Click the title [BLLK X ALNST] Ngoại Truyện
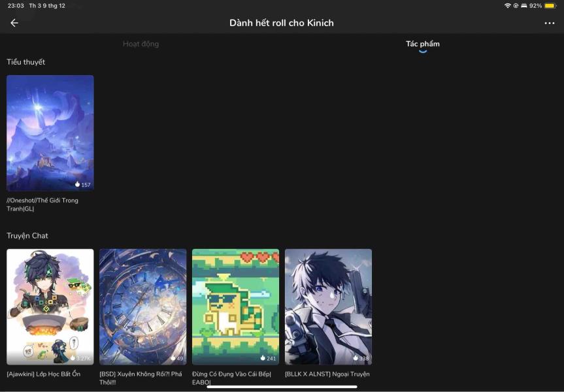 pos(327,374)
